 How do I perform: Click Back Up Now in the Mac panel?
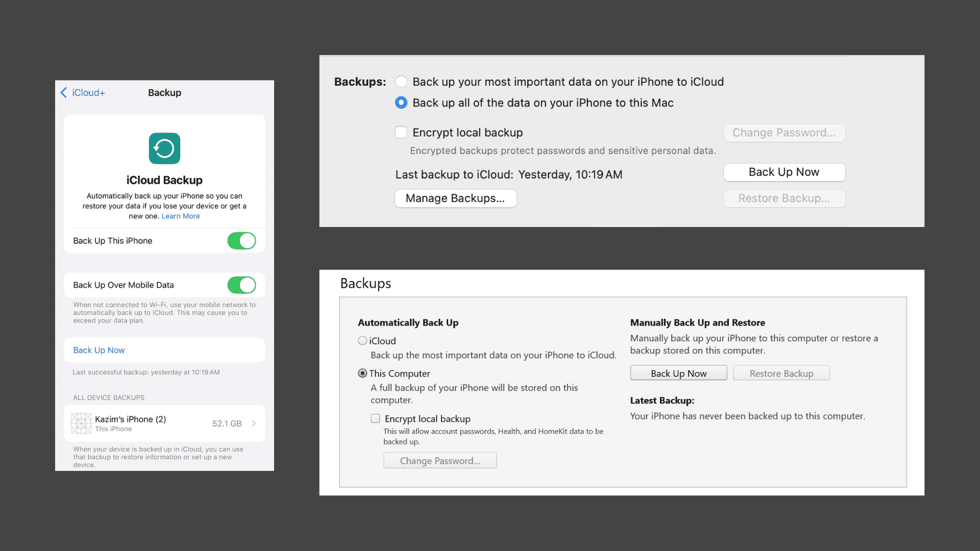pyautogui.click(x=784, y=172)
